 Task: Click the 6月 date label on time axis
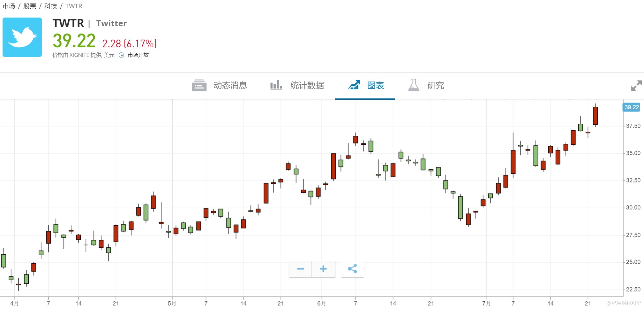[321, 303]
